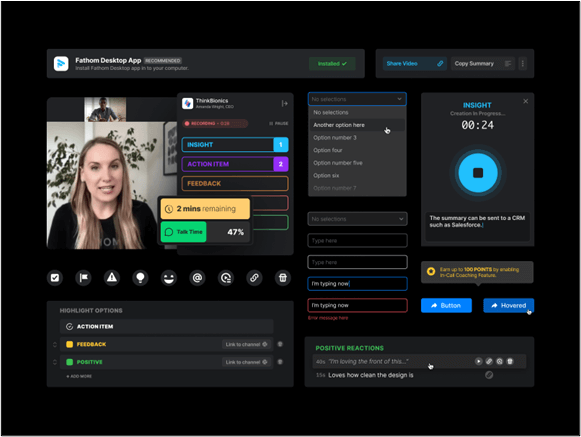Click the Talk Time green badge
Screen dimensions: 581x437
coord(183,232)
